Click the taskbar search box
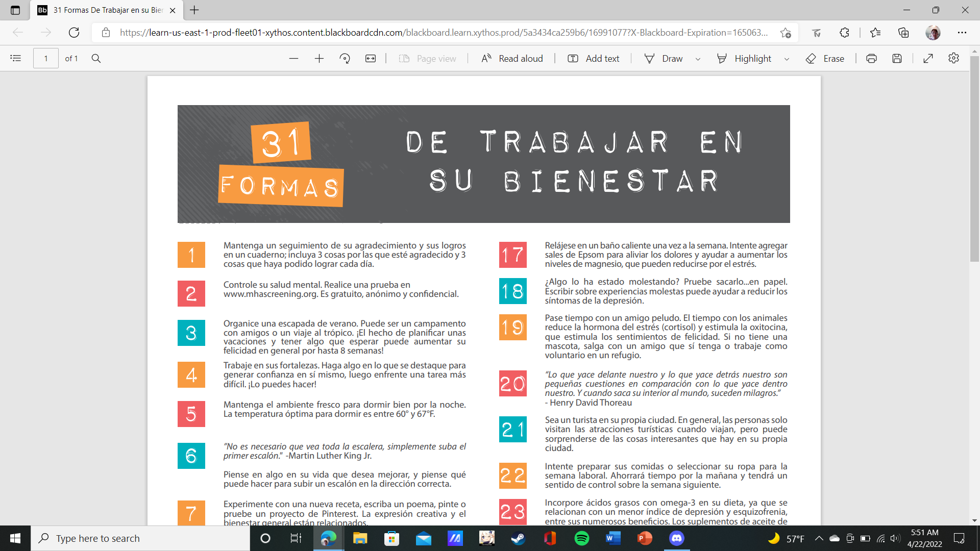The width and height of the screenshot is (980, 551). (x=140, y=538)
